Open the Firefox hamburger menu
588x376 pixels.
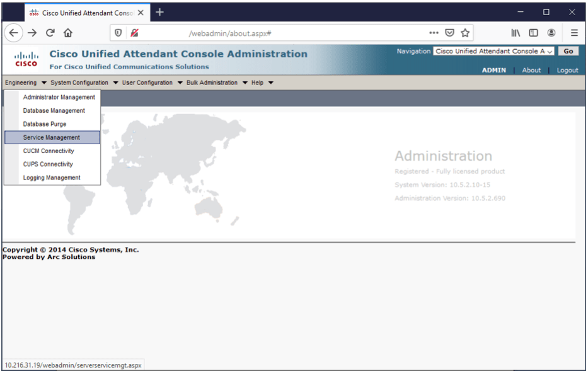[x=574, y=33]
